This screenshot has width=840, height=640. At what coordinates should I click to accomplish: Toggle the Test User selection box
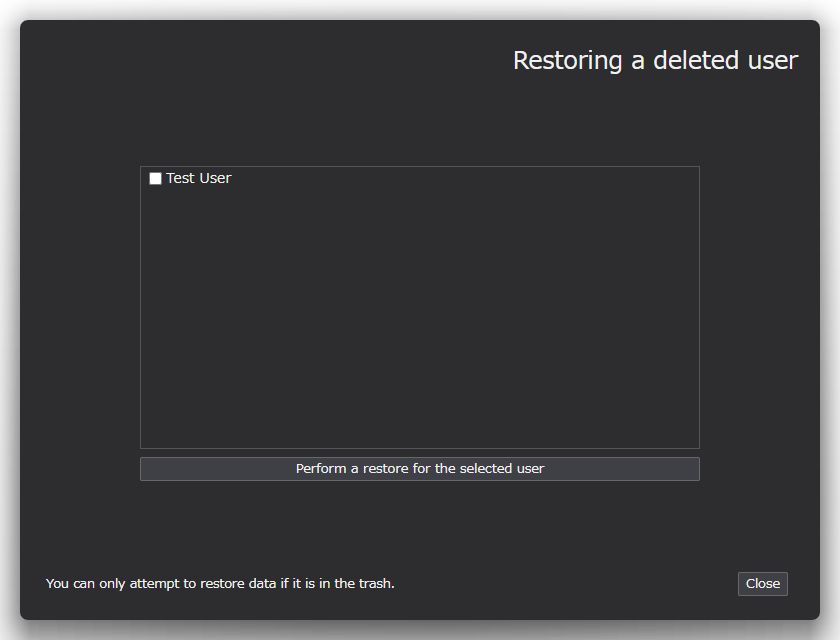click(155, 179)
